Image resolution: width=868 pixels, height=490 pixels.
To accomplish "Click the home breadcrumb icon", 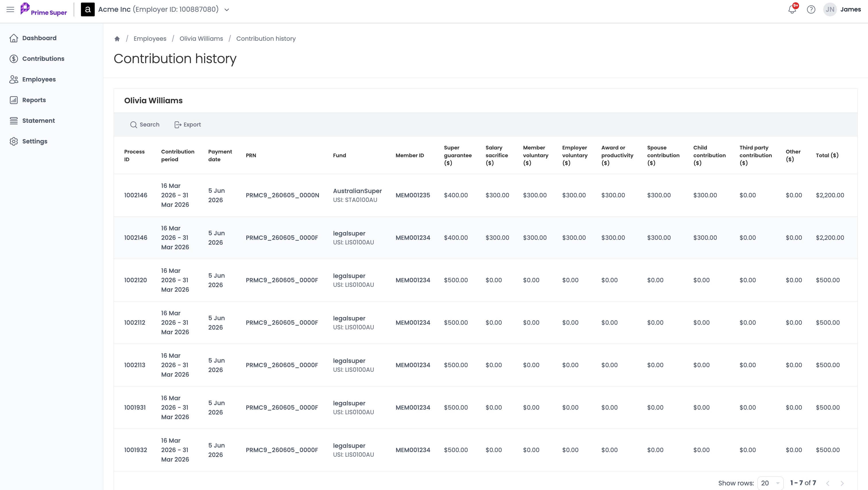I will coord(117,39).
